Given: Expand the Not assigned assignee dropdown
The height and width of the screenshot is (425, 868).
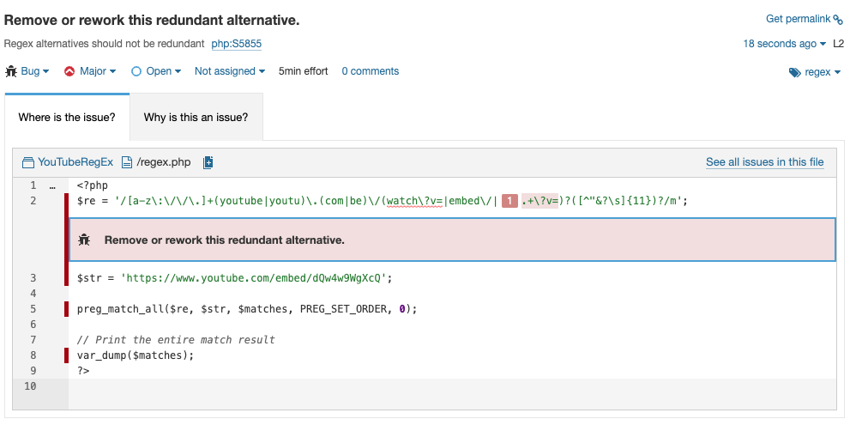Looking at the screenshot, I should (229, 71).
